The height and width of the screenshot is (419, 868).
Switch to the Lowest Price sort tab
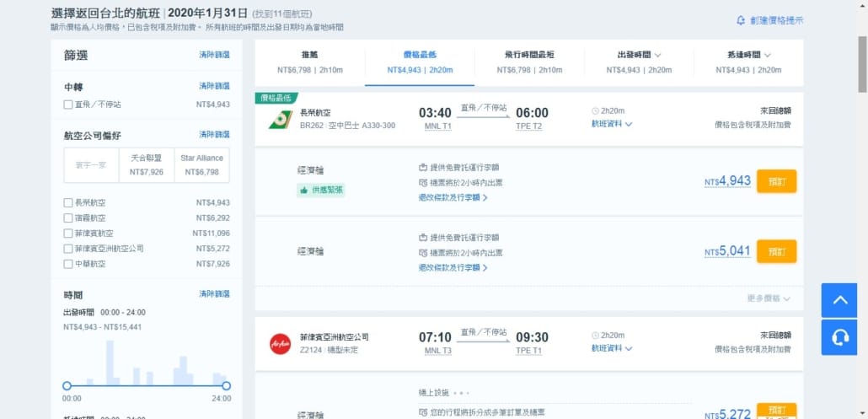coord(420,62)
